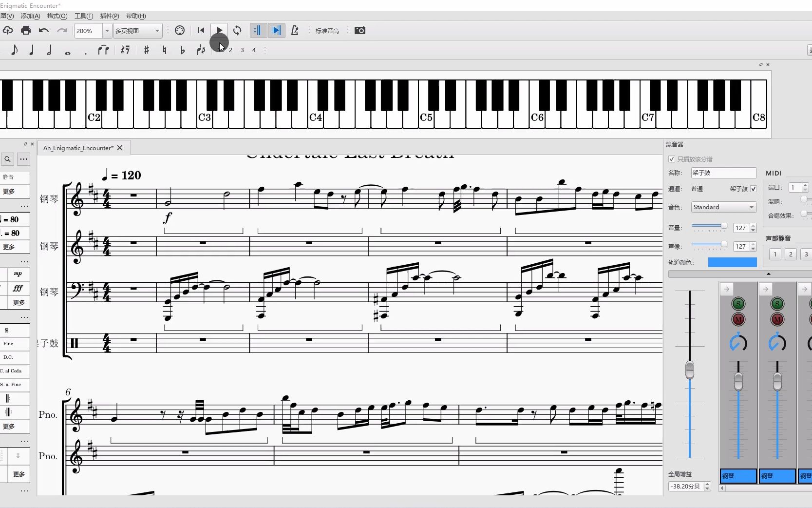812x508 pixels.
Task: Apply flat accidental
Action: point(183,50)
